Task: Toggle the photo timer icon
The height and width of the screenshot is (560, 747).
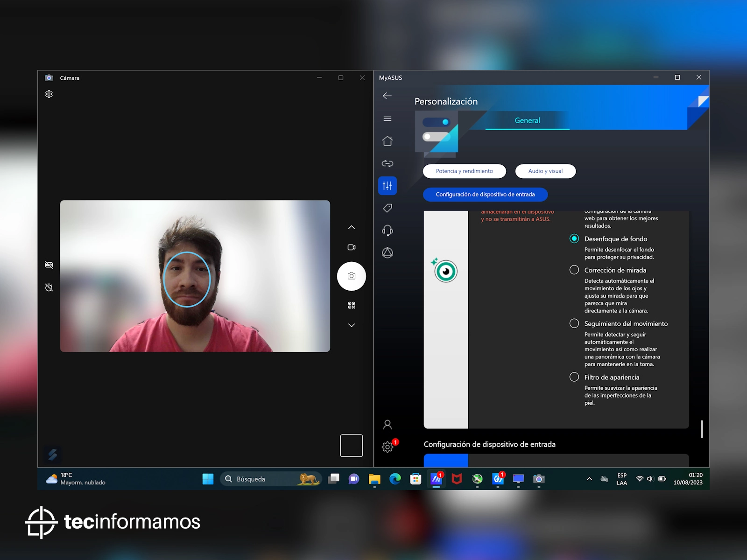Action: [x=49, y=287]
